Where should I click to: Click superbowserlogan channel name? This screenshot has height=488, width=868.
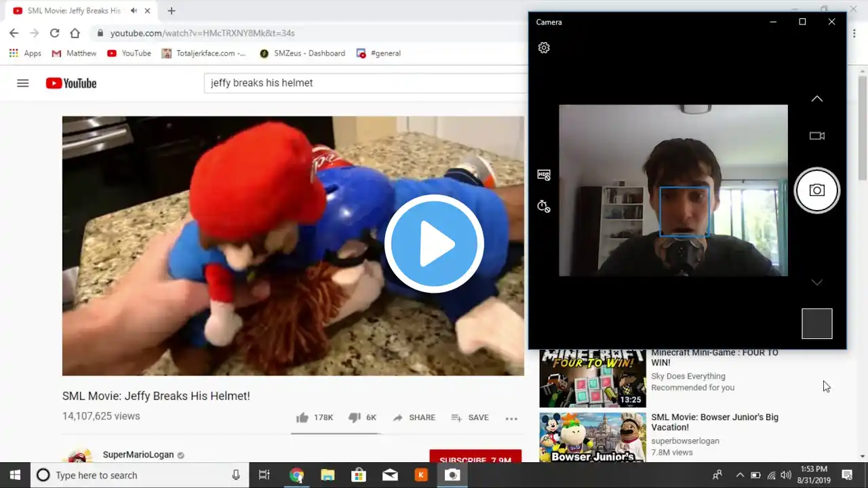[685, 441]
